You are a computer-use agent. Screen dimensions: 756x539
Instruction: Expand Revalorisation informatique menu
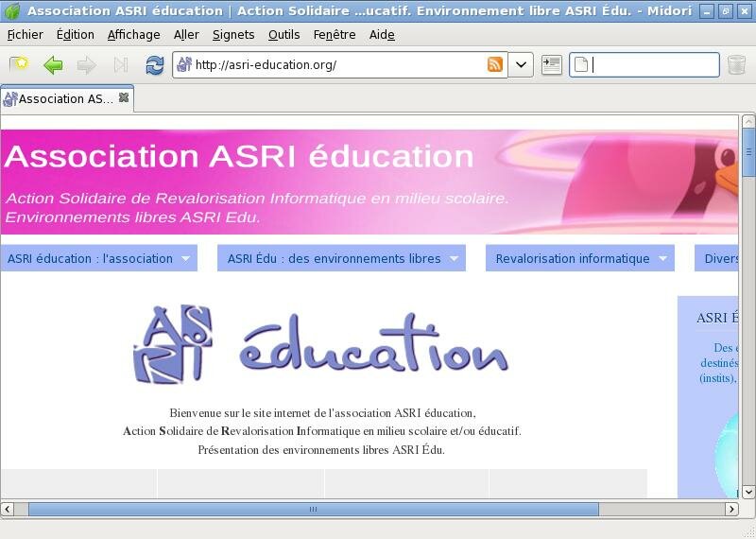(x=580, y=258)
